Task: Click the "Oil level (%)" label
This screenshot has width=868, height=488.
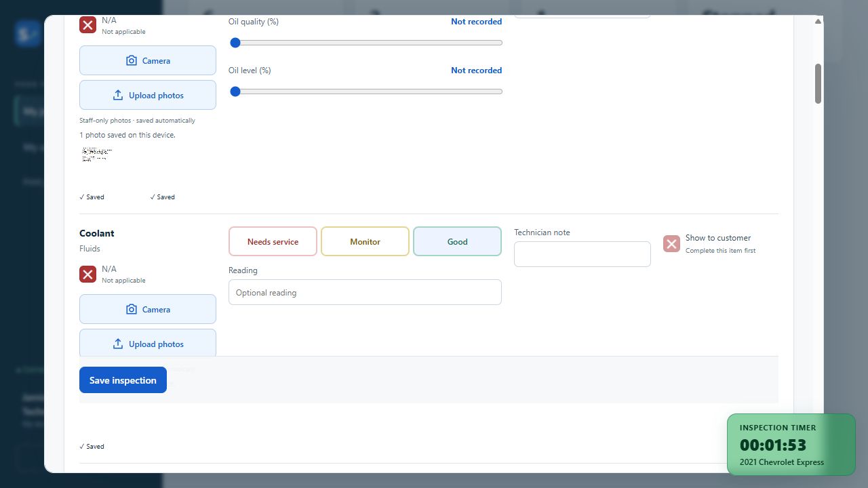Action: pos(250,70)
